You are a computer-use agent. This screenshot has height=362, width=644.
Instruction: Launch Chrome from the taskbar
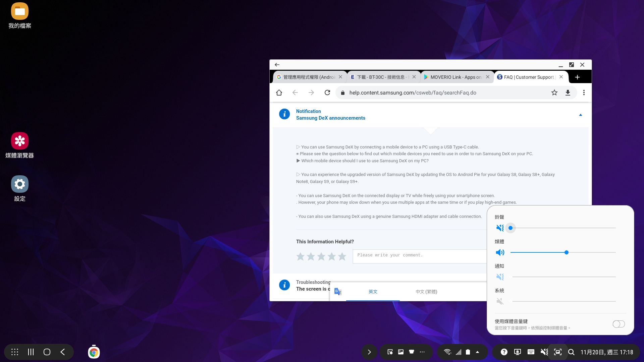click(94, 352)
